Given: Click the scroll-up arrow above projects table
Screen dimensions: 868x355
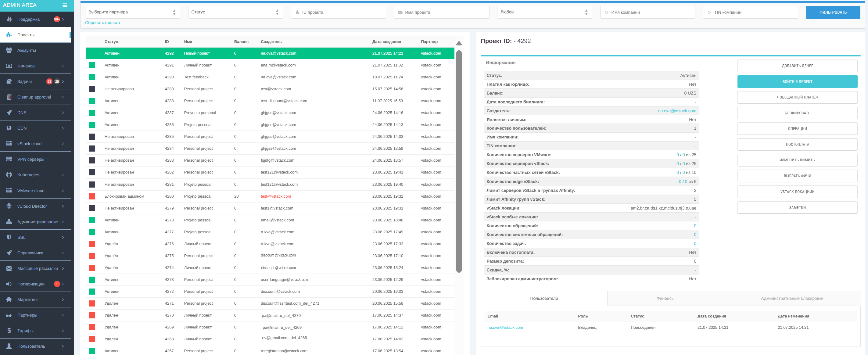Looking at the screenshot, I should click(459, 43).
